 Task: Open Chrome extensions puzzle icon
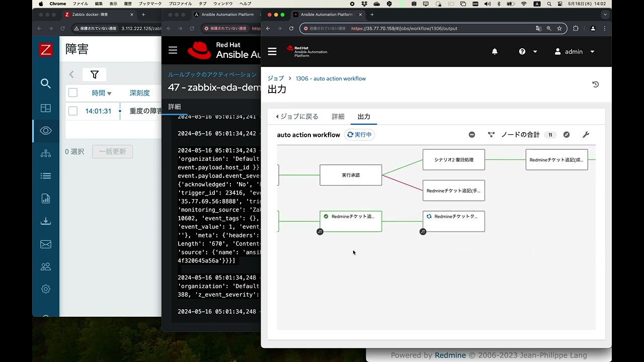pos(576,29)
